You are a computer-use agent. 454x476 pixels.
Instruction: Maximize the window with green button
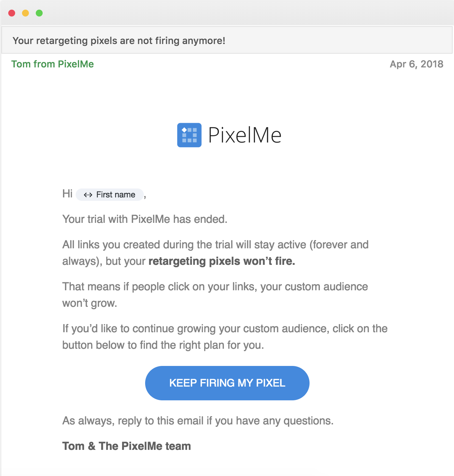[x=39, y=13]
